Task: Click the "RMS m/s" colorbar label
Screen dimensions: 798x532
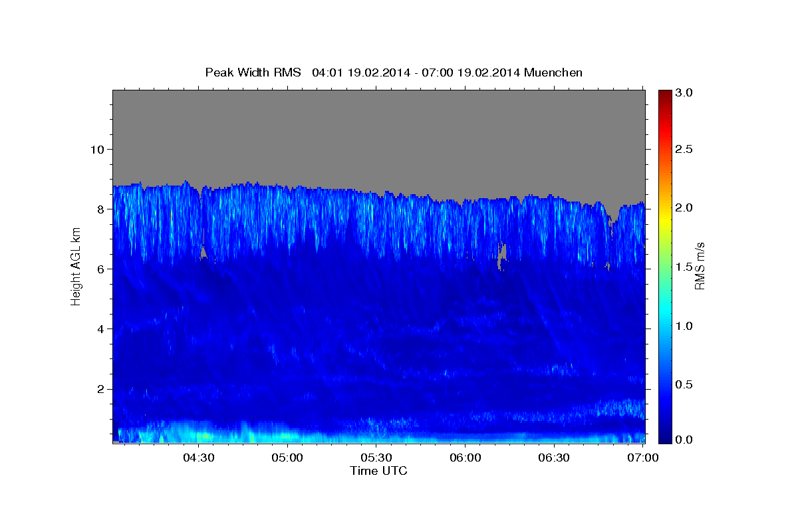Action: [x=700, y=266]
